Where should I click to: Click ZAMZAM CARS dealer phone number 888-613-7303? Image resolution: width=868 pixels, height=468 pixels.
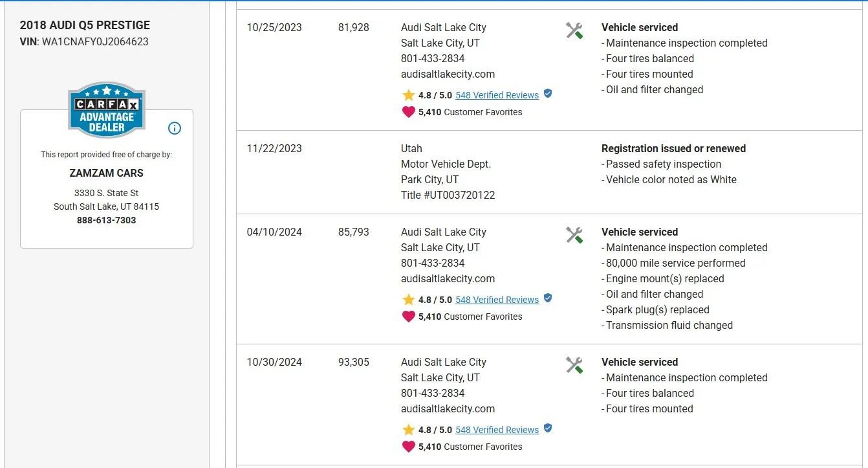(x=107, y=220)
